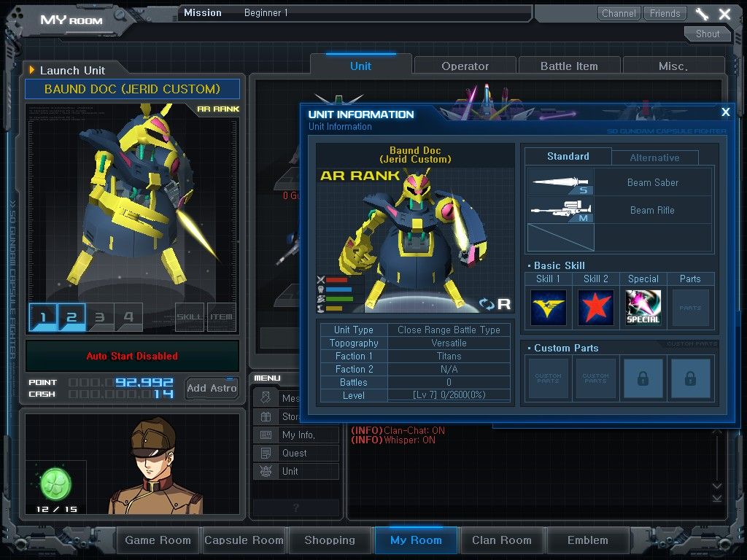
Task: Click the '[Lv 7] 0/2600(0%)' level value
Action: pos(449,395)
